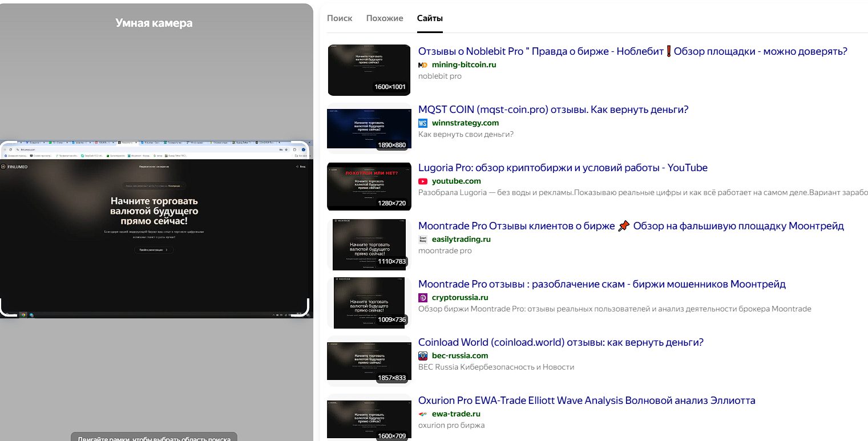Image resolution: width=868 pixels, height=441 pixels.
Task: Click the 'Умная камера' heading
Action: (x=154, y=23)
